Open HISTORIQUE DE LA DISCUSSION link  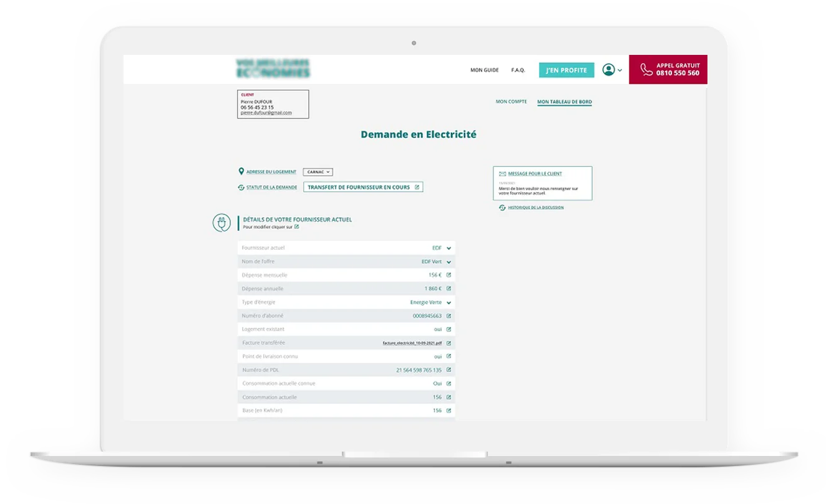pyautogui.click(x=535, y=208)
